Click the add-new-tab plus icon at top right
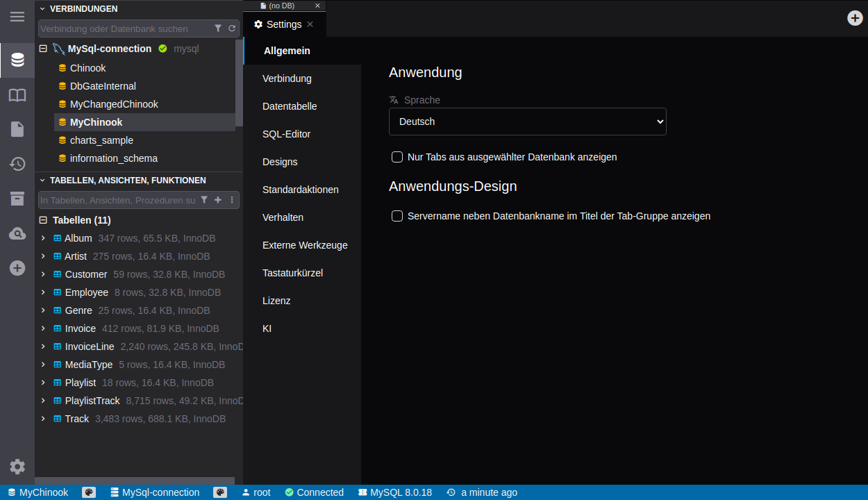 click(855, 18)
